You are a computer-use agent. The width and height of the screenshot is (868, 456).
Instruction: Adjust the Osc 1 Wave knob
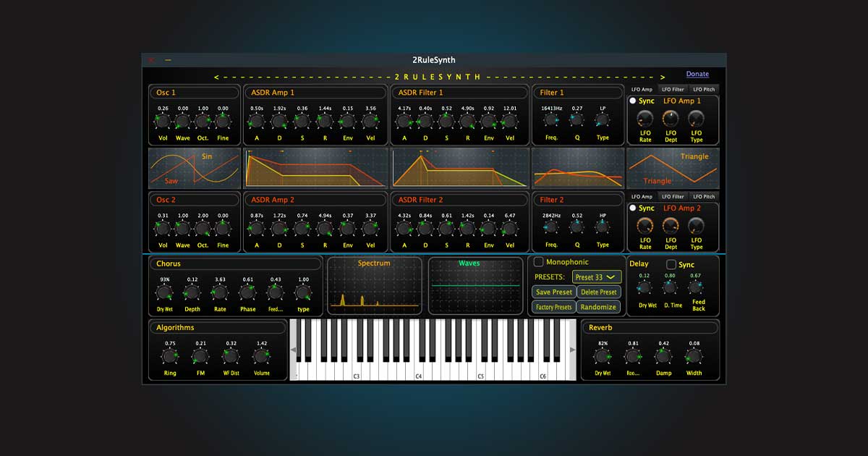coord(182,121)
